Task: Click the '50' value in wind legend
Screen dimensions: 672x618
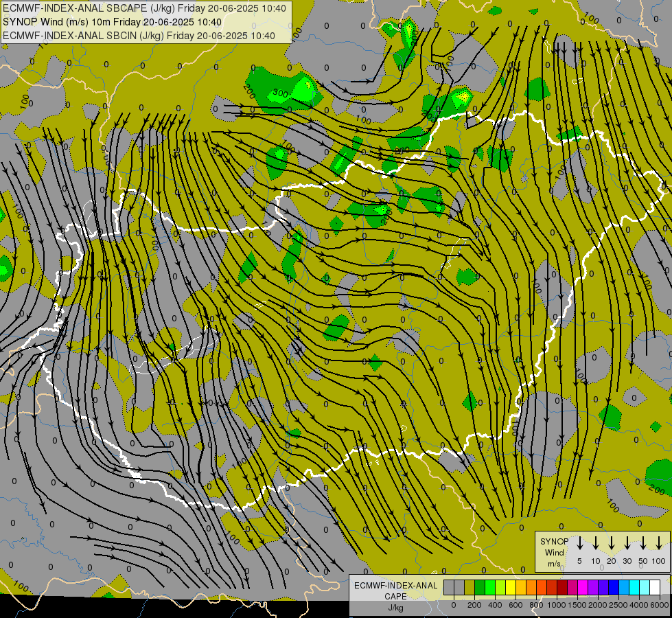Action: [x=643, y=561]
